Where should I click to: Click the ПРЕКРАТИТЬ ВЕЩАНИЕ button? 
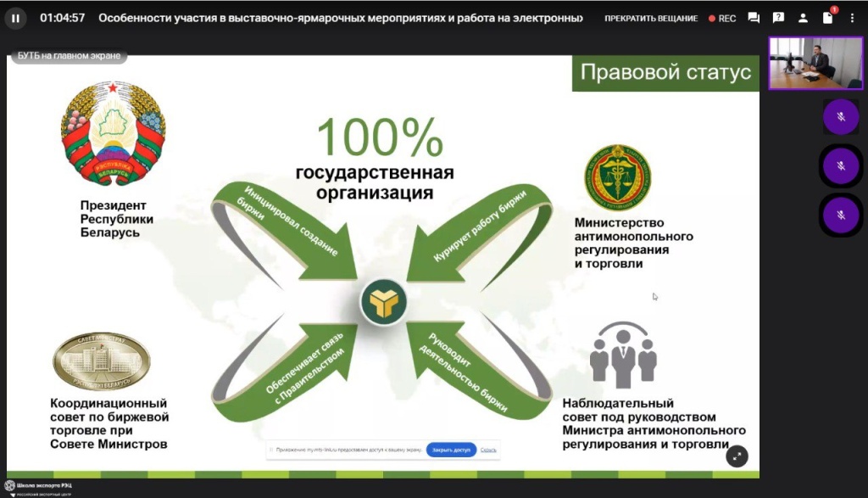650,19
